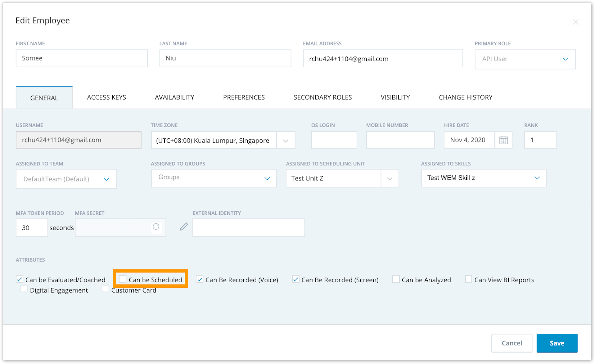Click the Mobile Number input field

pyautogui.click(x=400, y=140)
